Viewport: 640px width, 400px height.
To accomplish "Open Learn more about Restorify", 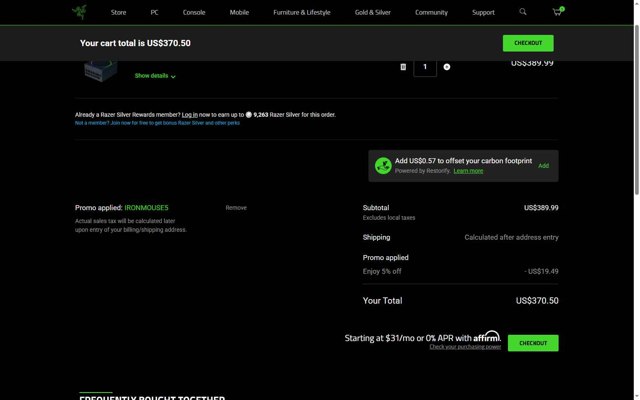I will pyautogui.click(x=468, y=171).
